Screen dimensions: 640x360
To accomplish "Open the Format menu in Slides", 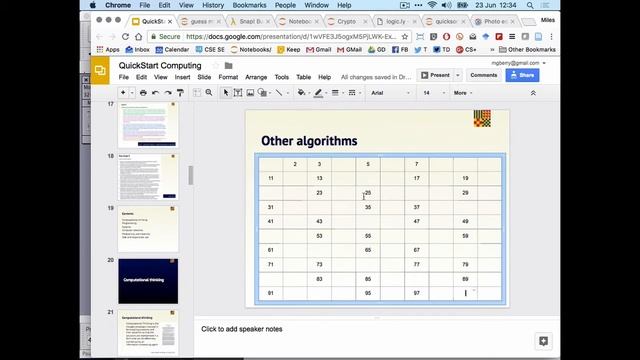I will click(x=228, y=77).
